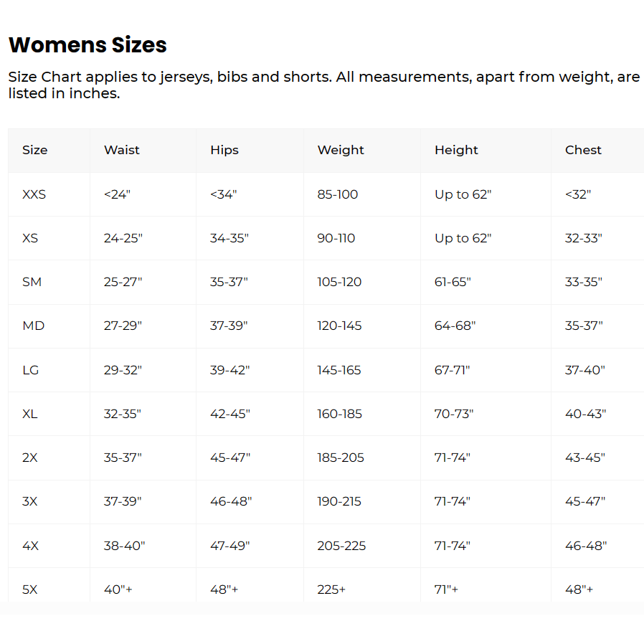Click the Size column header
Viewport: 644px width, 644px height.
pos(34,150)
